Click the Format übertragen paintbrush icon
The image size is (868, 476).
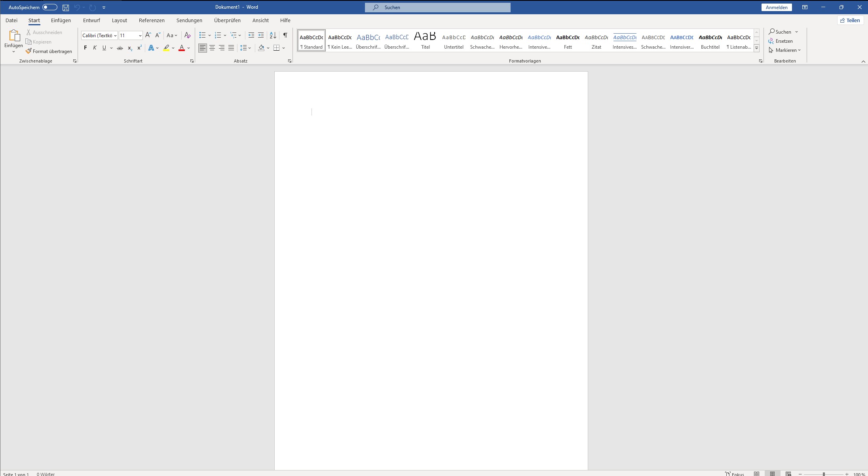point(28,51)
